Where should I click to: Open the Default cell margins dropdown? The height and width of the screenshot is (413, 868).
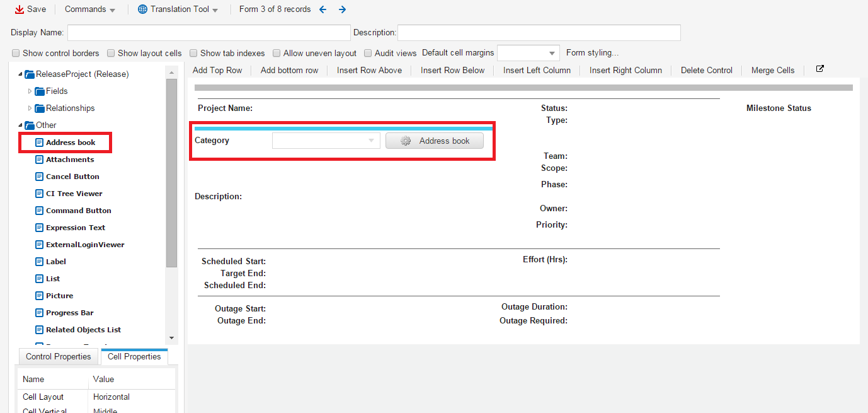pos(552,53)
